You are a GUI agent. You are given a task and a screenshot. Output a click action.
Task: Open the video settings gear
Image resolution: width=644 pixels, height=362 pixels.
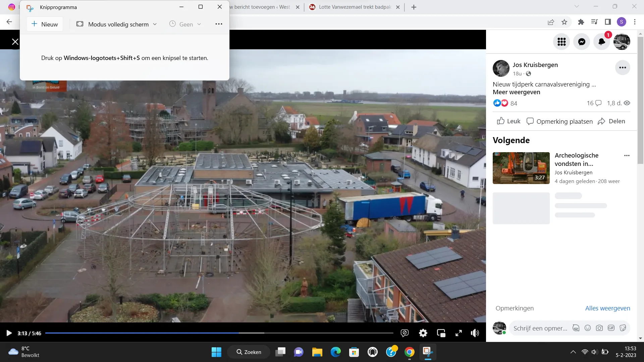coord(423,333)
